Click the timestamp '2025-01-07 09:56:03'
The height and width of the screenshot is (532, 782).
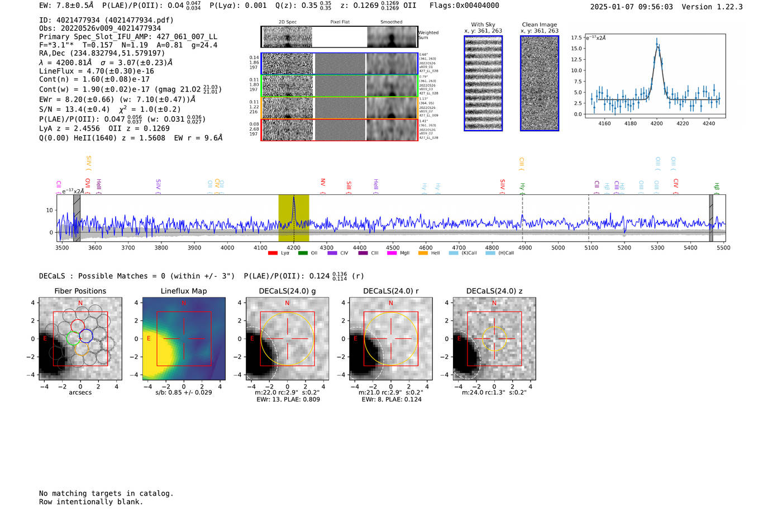pos(631,7)
